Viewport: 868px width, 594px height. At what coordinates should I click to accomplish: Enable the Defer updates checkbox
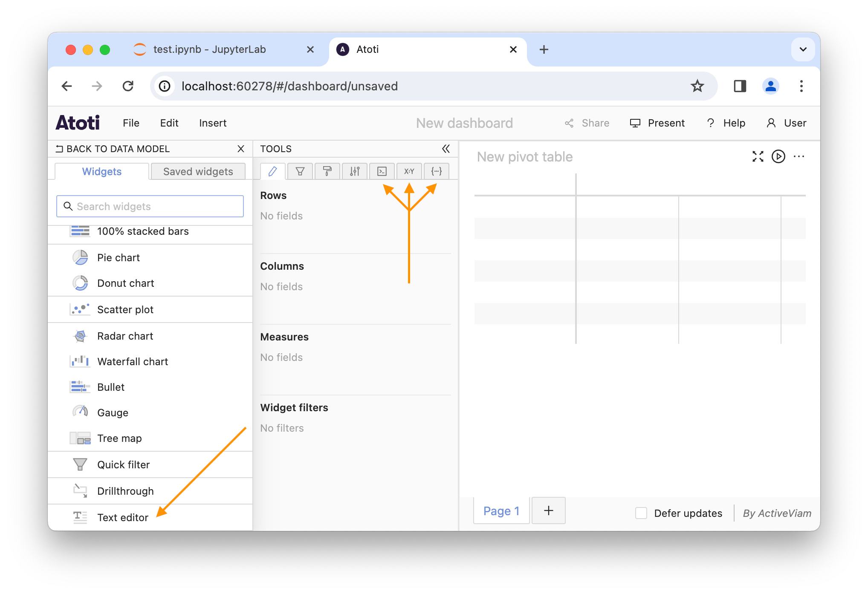(x=641, y=513)
